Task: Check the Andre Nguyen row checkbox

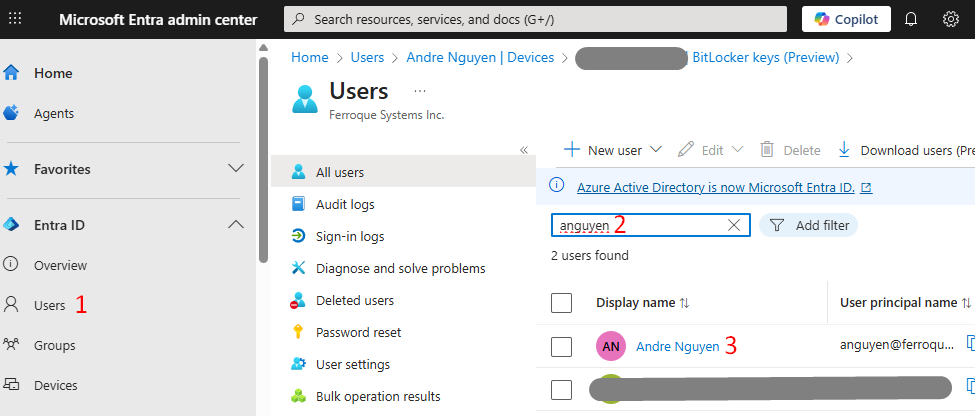Action: pos(561,346)
